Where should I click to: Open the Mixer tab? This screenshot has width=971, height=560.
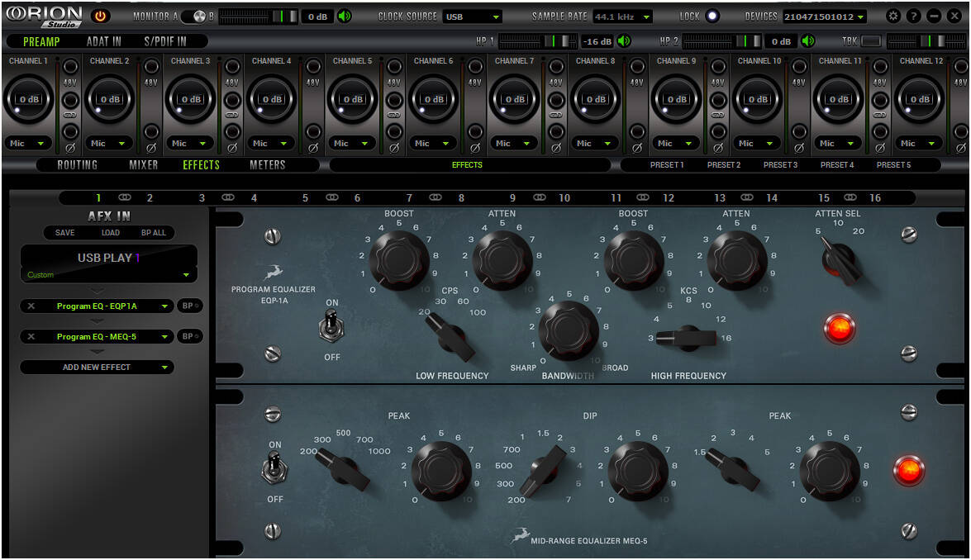[144, 164]
